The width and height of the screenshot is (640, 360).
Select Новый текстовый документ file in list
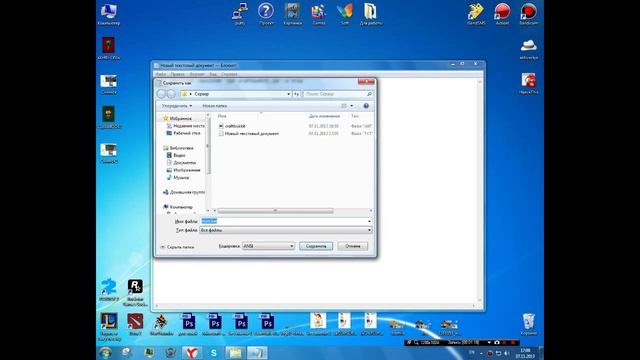249,133
